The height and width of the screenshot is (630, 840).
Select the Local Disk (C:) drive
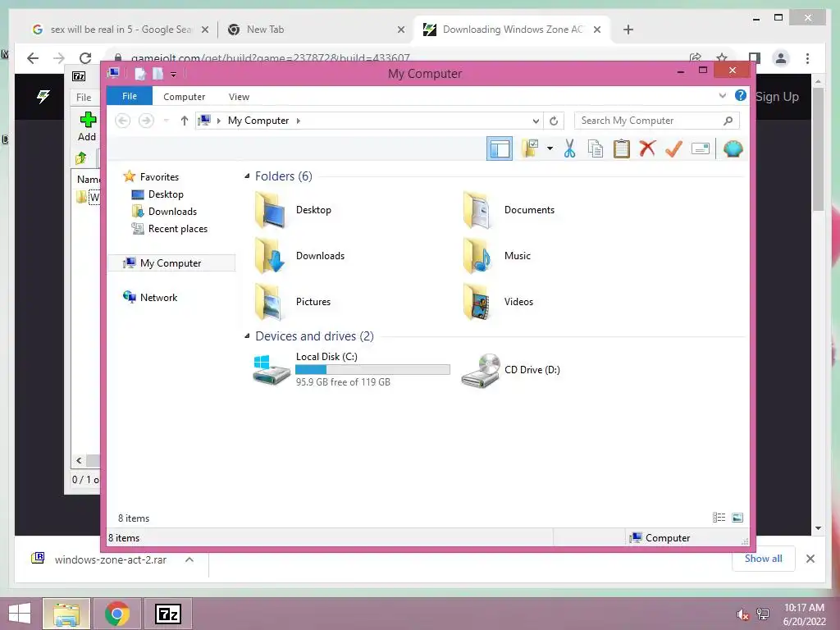pos(351,369)
